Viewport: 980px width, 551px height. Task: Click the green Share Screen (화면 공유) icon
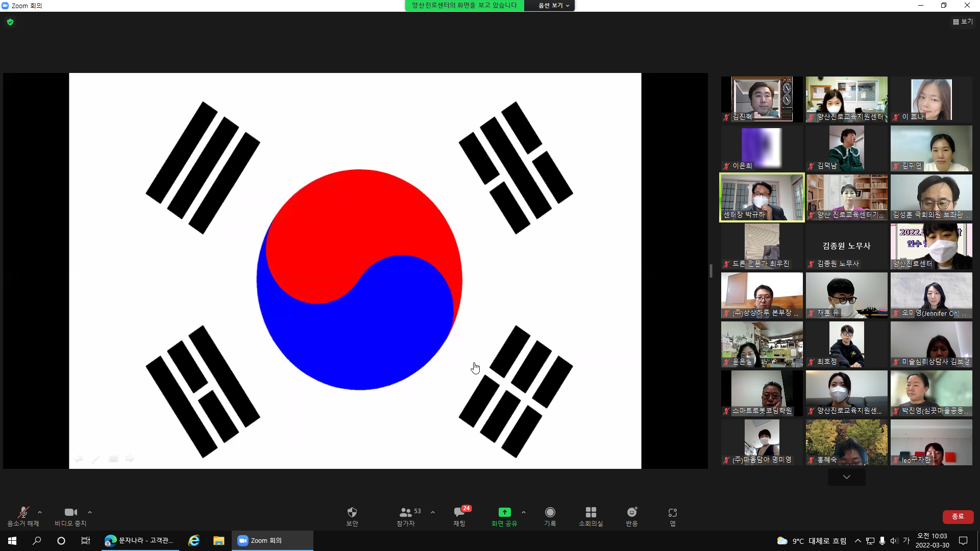[x=504, y=512]
